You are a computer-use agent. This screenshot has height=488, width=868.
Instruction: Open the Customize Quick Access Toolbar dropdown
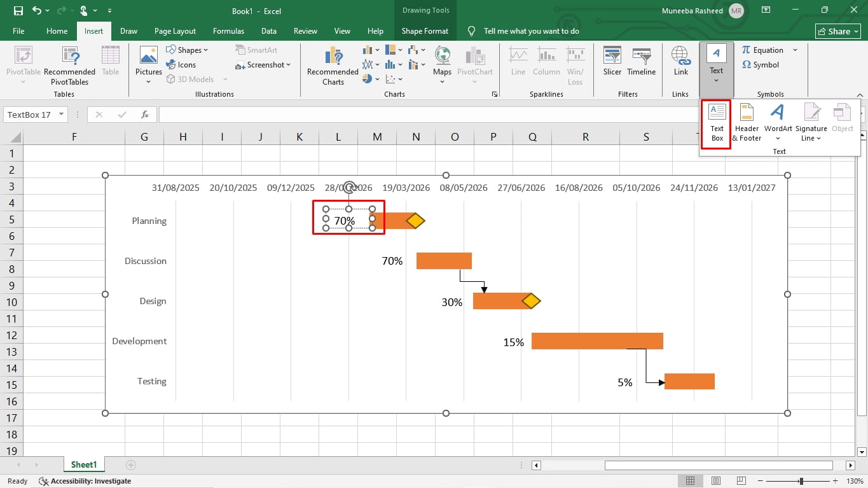[x=109, y=11]
